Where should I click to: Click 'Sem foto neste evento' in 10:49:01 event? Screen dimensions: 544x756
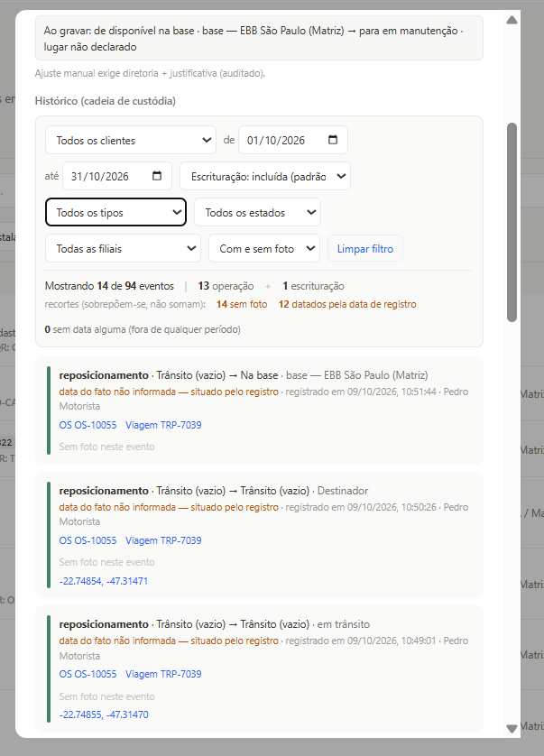[x=107, y=696]
